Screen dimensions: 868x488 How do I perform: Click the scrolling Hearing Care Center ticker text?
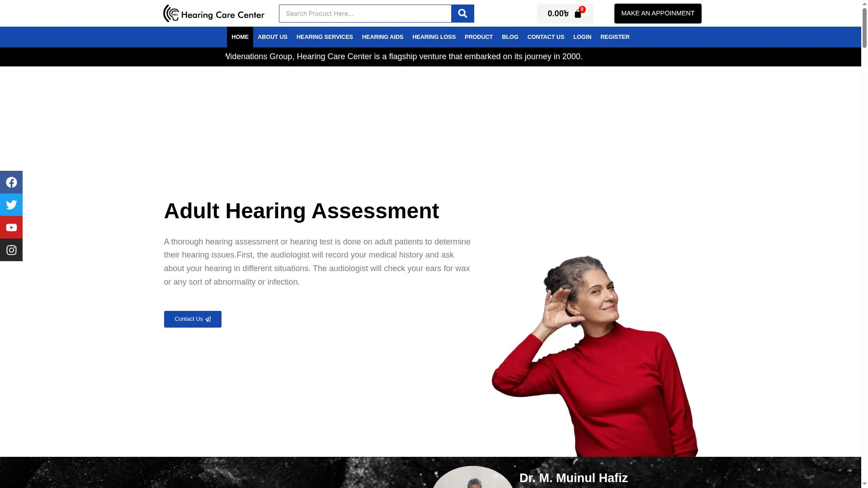point(404,57)
